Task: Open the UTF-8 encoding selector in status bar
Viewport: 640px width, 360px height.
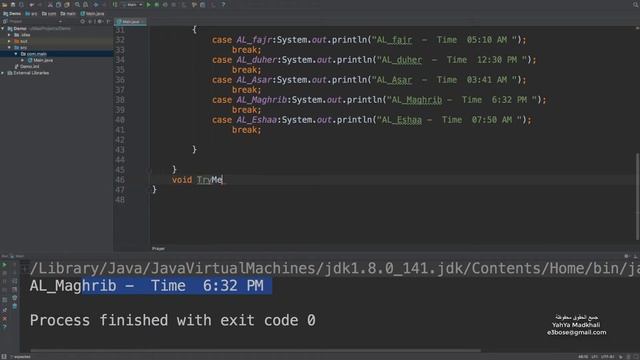Action: [607, 357]
